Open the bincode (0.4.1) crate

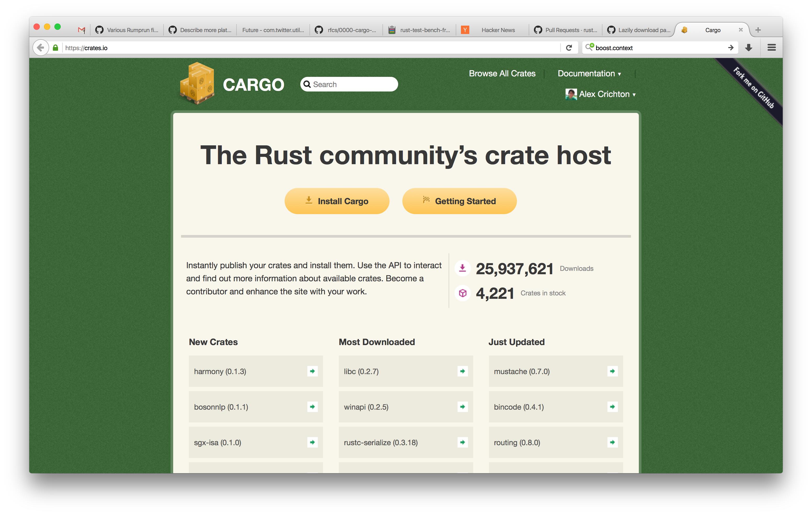click(556, 407)
